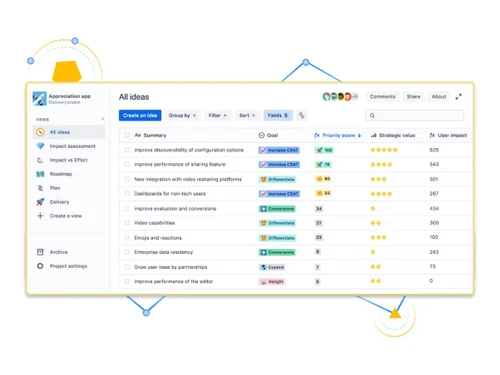The height and width of the screenshot is (375, 500).
Task: Open the Impact vs Effort view
Action: (68, 160)
